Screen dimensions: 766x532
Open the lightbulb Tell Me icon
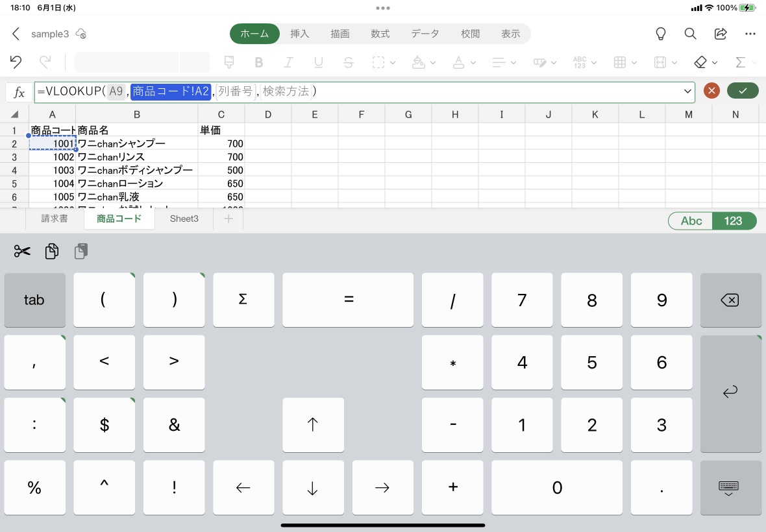click(x=660, y=34)
